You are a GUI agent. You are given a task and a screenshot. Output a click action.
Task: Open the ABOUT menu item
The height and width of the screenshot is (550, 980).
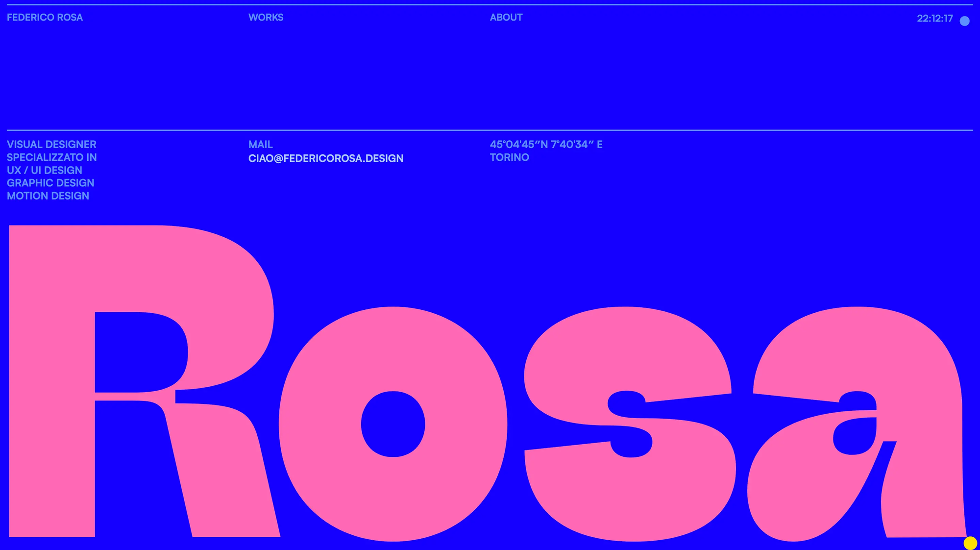(x=506, y=18)
